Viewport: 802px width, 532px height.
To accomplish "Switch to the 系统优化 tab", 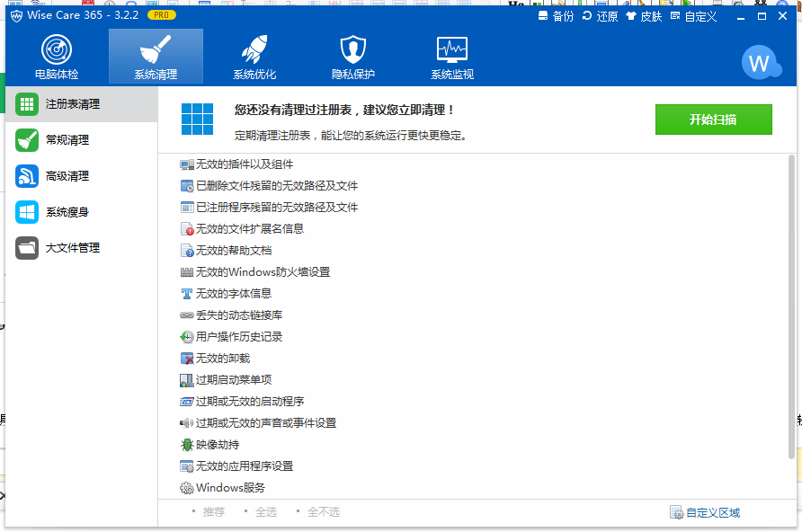I will coord(254,56).
